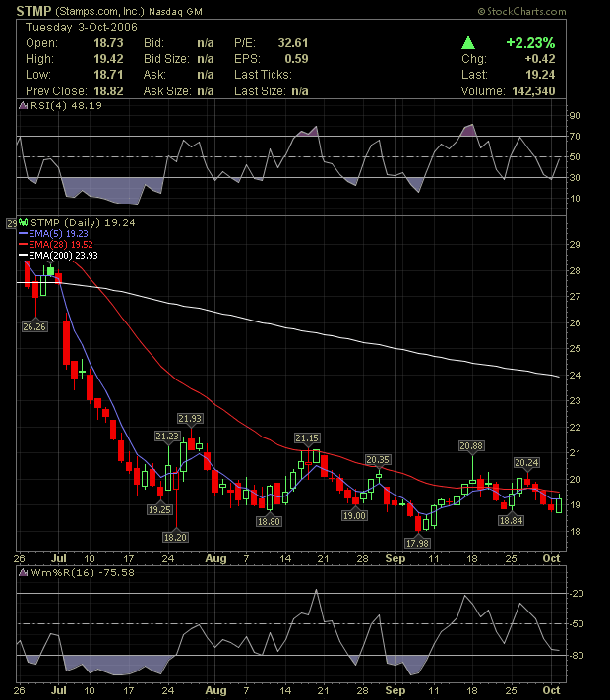
Task: Click the EMA(28) 19.52 legend entry
Action: pyautogui.click(x=61, y=244)
